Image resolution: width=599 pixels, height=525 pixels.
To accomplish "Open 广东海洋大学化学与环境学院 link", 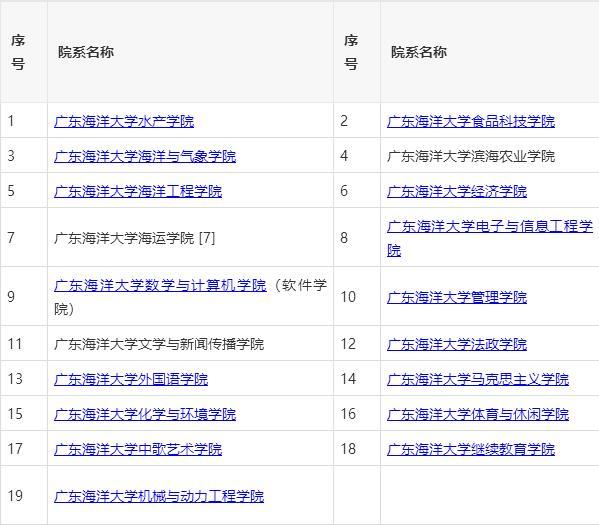I will click(x=145, y=414).
